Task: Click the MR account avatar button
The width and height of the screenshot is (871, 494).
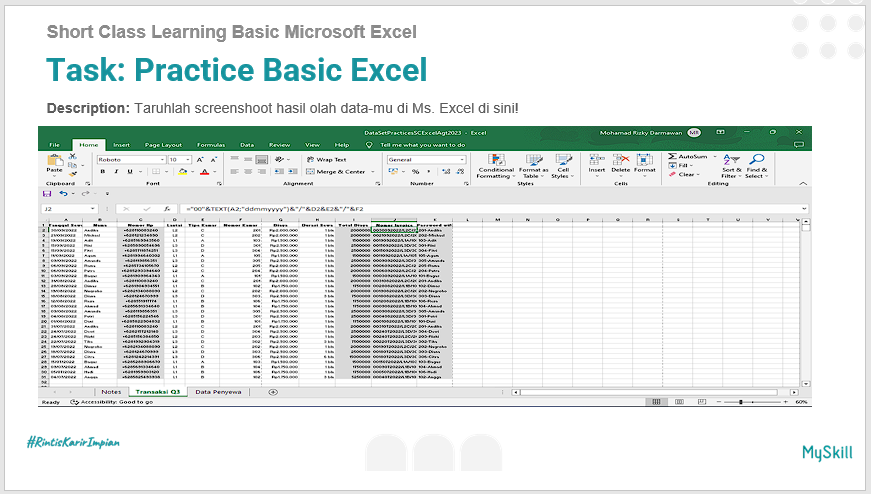Action: click(694, 133)
